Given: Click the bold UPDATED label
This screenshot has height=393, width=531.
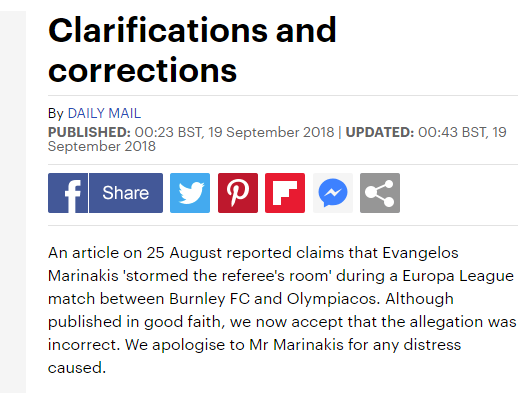Looking at the screenshot, I should tap(380, 132).
